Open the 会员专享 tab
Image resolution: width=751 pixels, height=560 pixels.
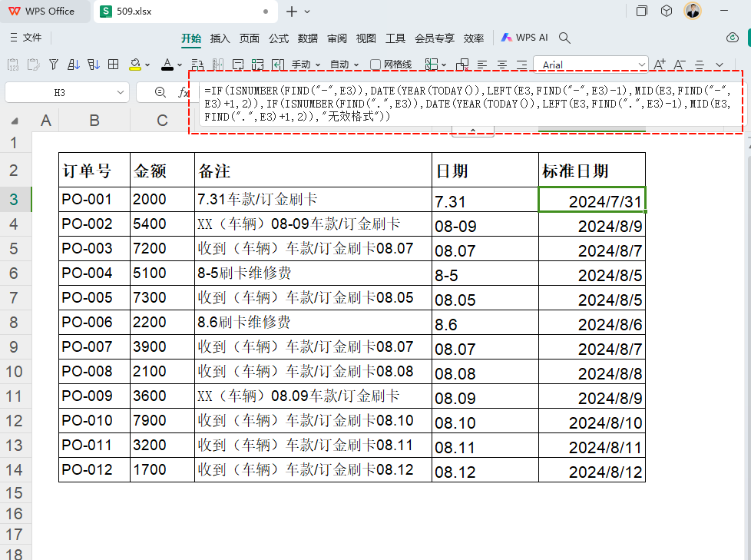pyautogui.click(x=435, y=38)
